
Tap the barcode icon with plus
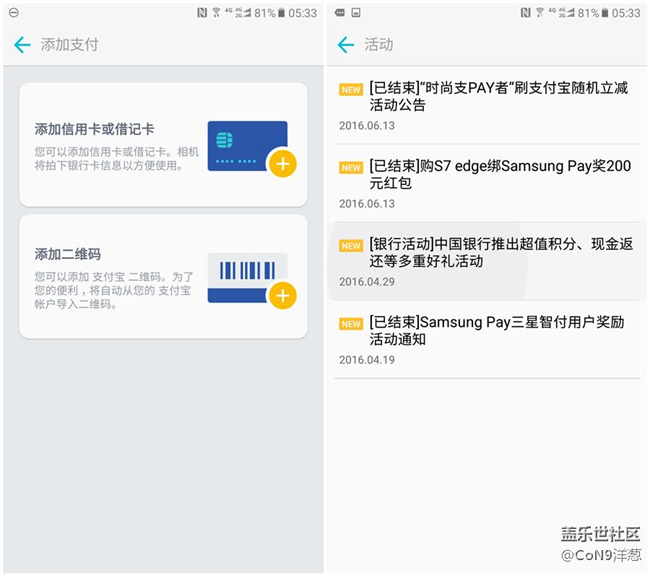[251, 277]
